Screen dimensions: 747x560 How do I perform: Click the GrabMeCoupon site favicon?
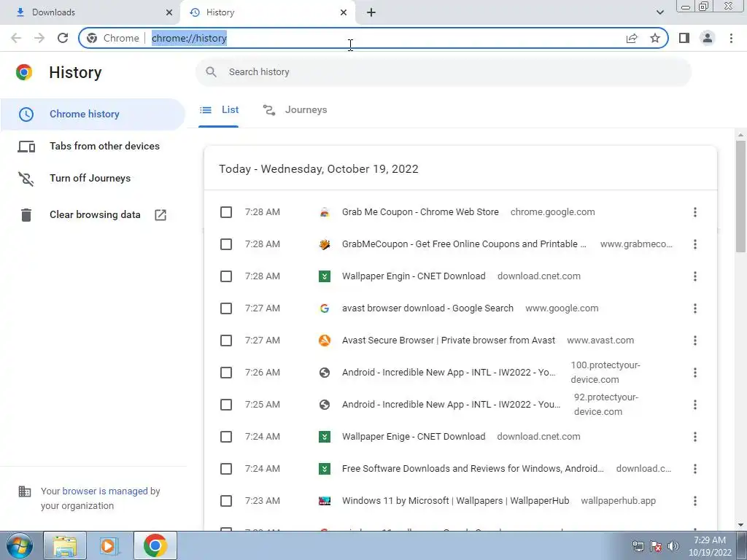click(325, 244)
